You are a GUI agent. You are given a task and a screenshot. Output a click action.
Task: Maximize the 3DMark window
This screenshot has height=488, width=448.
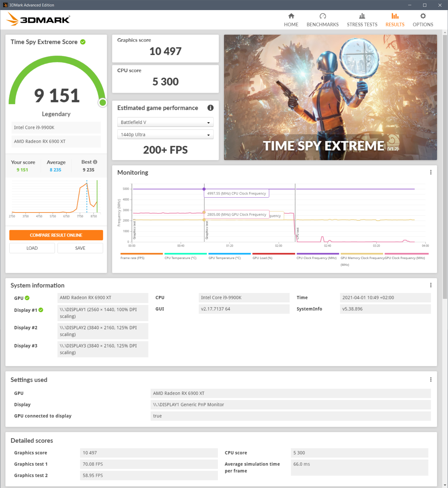click(424, 5)
